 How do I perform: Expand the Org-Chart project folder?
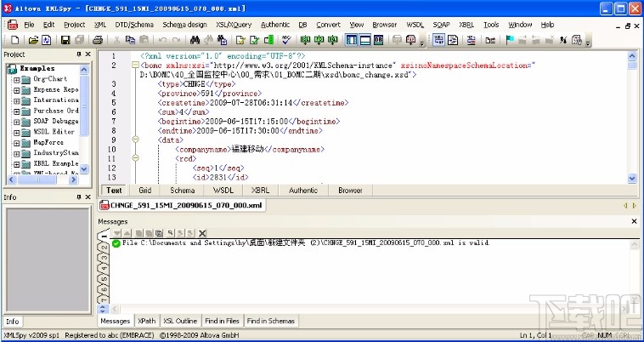click(x=16, y=79)
